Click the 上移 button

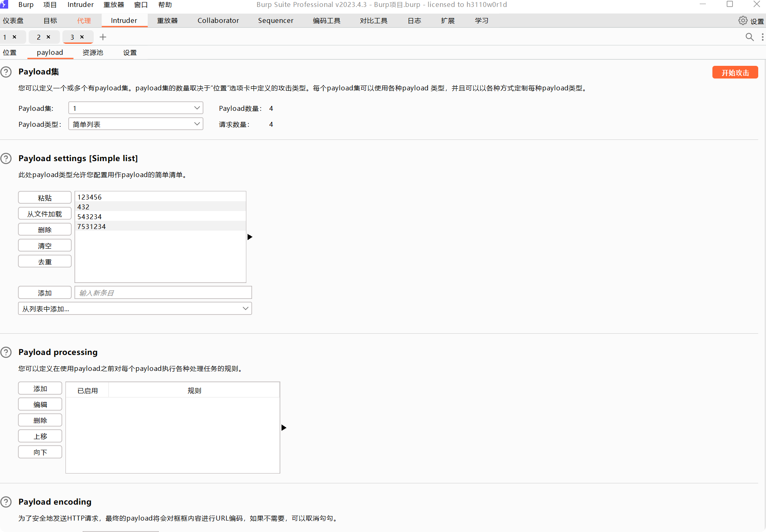[40, 436]
